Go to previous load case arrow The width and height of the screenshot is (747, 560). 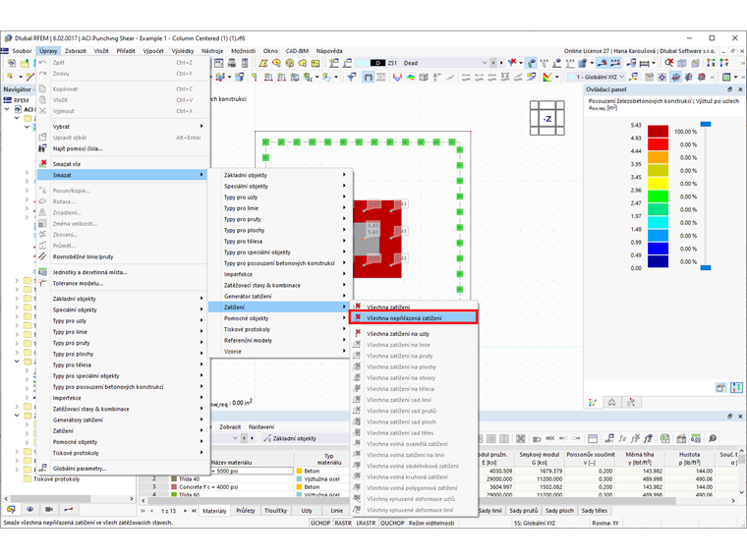tap(493, 63)
